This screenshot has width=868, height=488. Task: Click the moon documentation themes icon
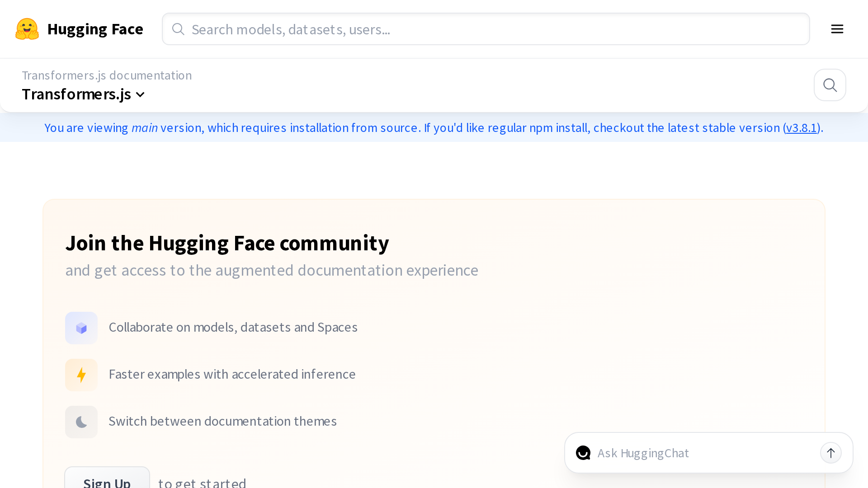click(x=81, y=422)
